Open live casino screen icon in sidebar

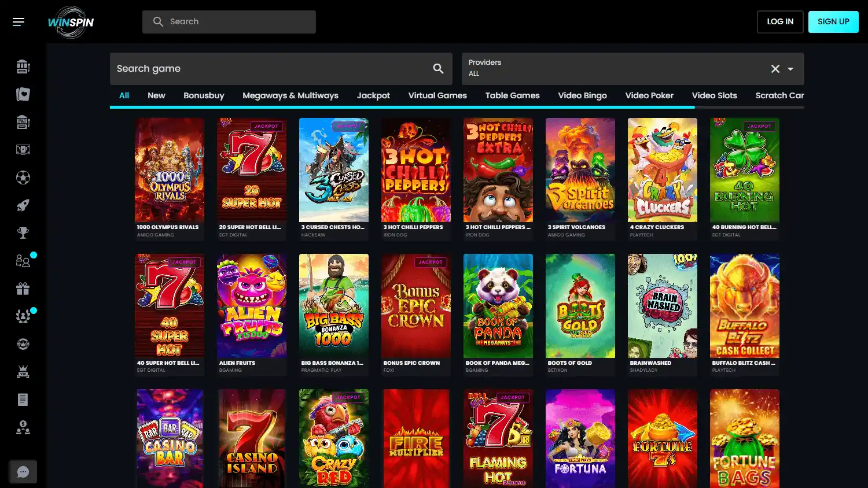click(23, 150)
